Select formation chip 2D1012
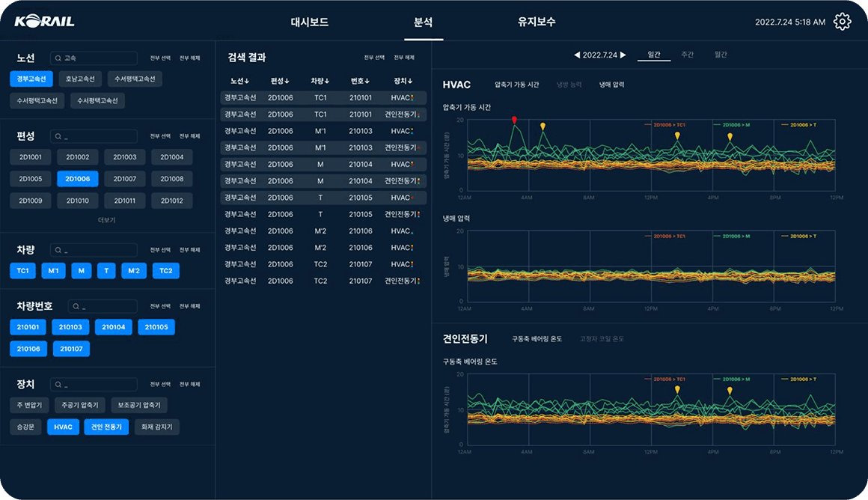The width and height of the screenshot is (868, 500). point(171,201)
